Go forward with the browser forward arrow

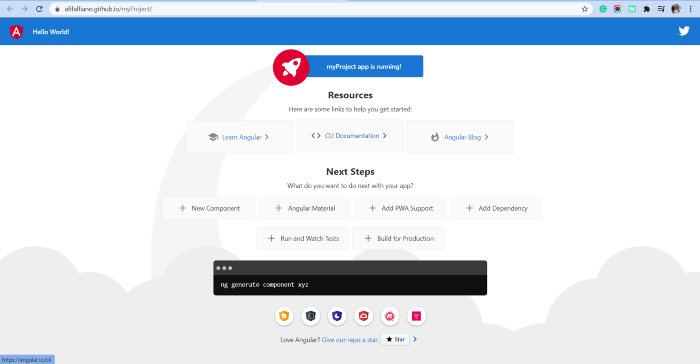click(x=25, y=9)
